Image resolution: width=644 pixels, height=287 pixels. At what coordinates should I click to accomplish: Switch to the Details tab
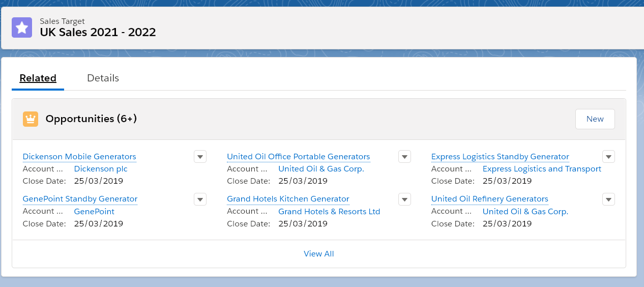[103, 78]
